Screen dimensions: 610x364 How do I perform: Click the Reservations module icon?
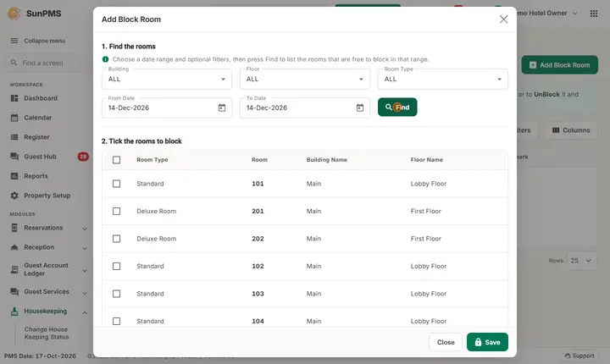pos(14,228)
